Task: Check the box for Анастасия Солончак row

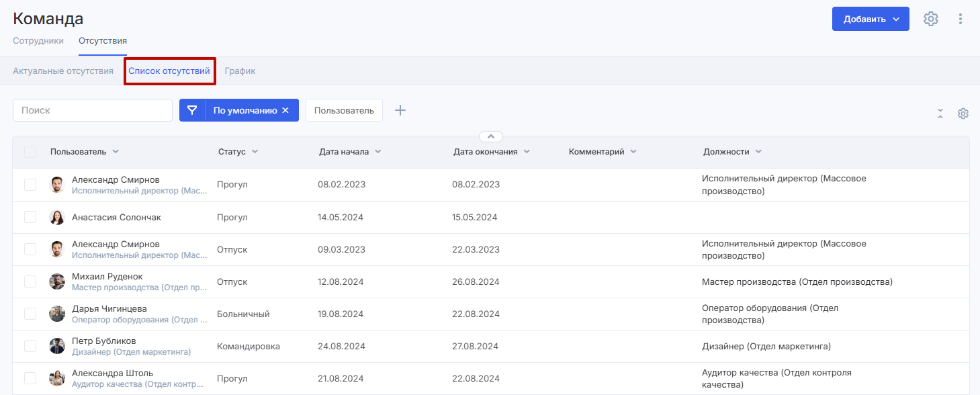Action: tap(30, 217)
